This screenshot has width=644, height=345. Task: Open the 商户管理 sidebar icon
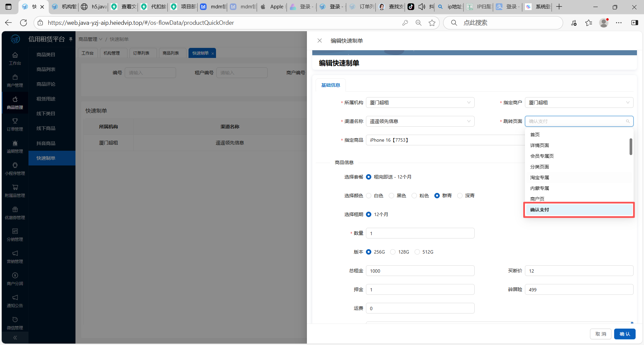coord(15,77)
